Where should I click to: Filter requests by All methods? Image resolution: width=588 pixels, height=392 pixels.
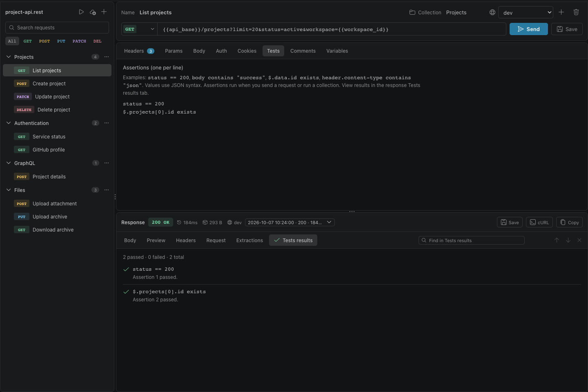[x=12, y=41]
